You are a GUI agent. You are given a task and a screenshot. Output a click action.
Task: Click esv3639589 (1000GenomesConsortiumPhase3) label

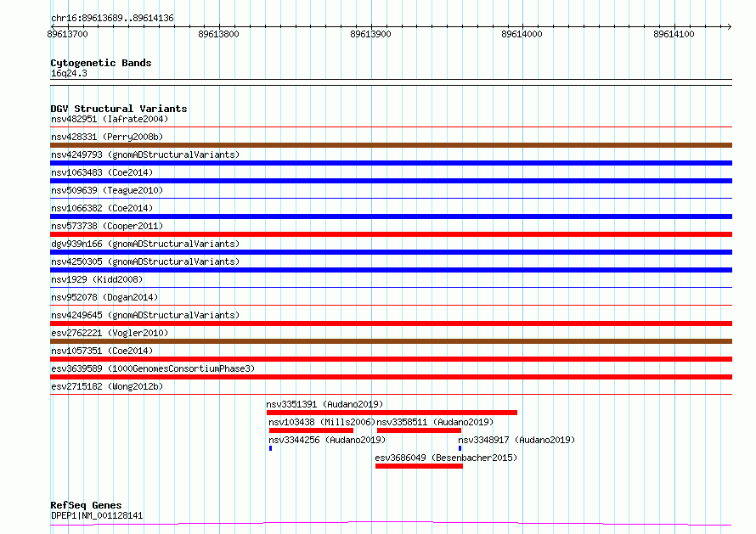(153, 368)
